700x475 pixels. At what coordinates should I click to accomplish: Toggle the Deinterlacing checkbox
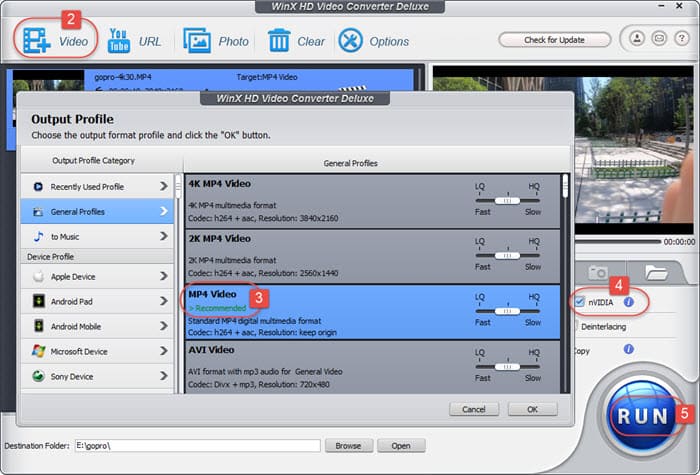pos(577,326)
